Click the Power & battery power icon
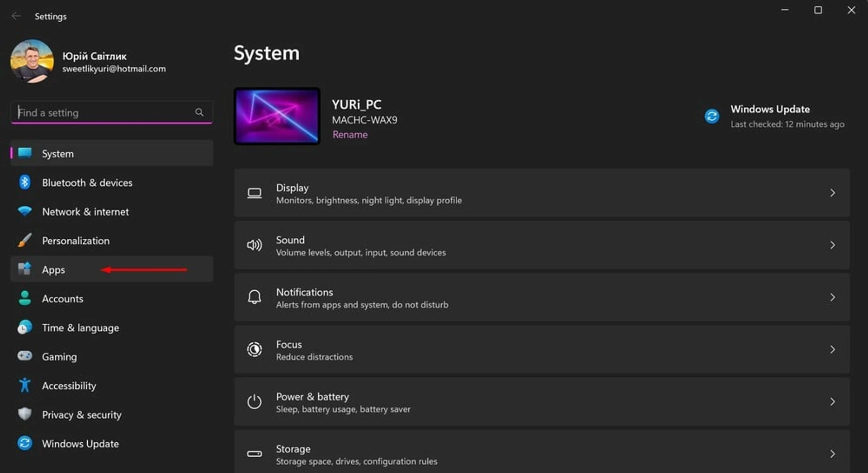Screen dimensions: 868x473 pos(255,402)
